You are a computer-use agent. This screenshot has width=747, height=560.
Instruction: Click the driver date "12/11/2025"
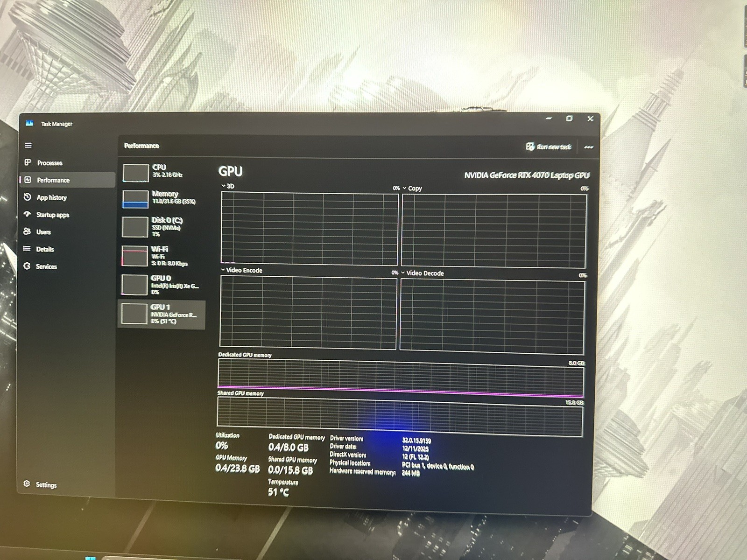click(x=415, y=449)
